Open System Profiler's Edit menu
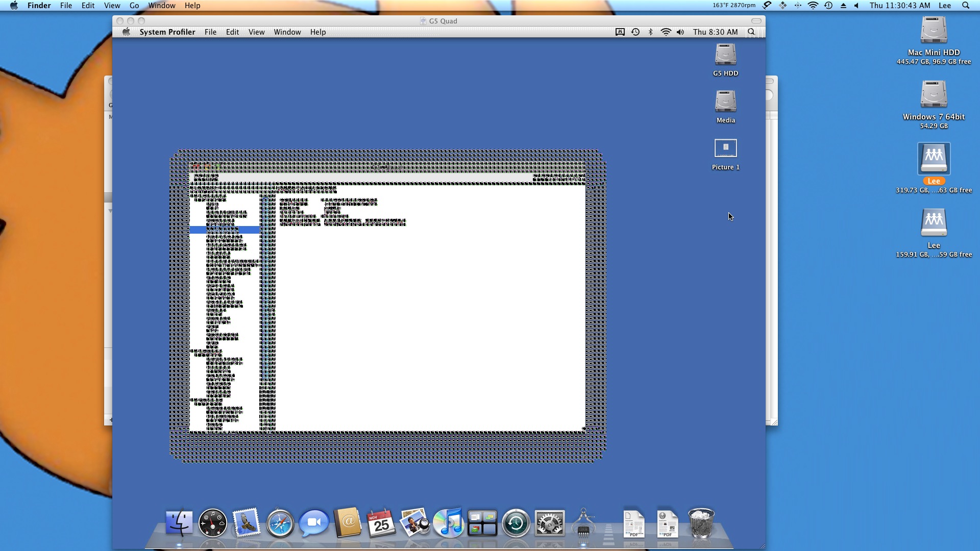 pyautogui.click(x=232, y=32)
